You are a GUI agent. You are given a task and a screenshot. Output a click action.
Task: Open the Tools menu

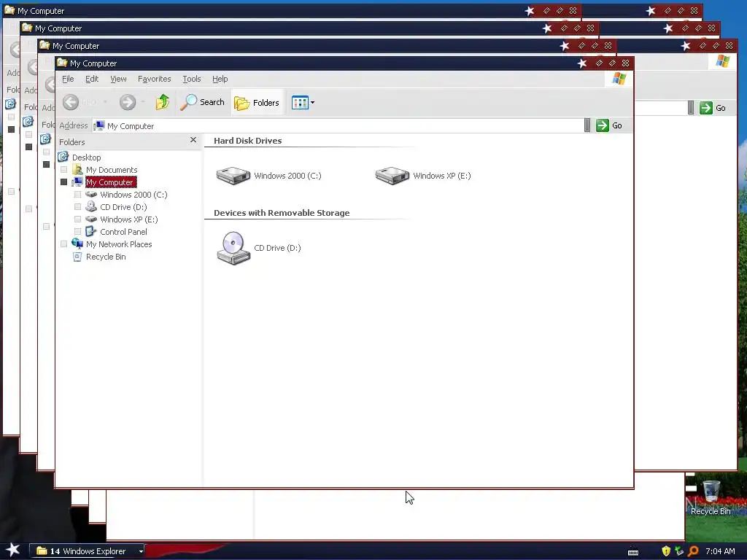(192, 79)
